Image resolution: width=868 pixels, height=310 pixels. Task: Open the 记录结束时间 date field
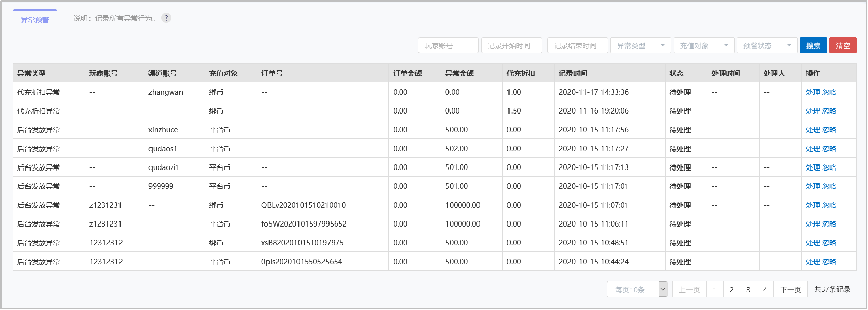pyautogui.click(x=578, y=45)
